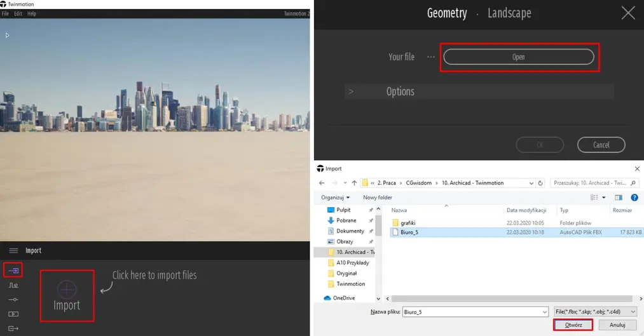The height and width of the screenshot is (336, 644).
Task: Click the Otwórz button
Action: click(573, 325)
